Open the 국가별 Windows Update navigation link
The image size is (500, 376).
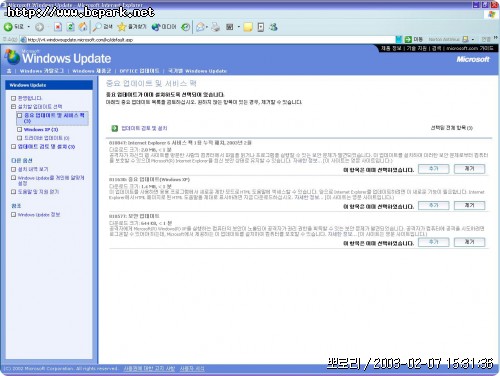point(197,71)
